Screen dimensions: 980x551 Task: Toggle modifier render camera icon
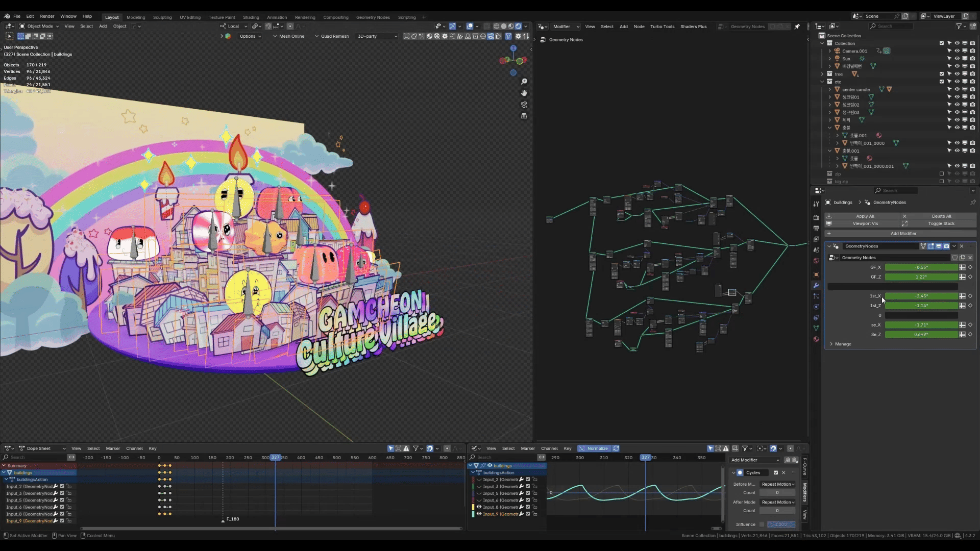coord(946,246)
